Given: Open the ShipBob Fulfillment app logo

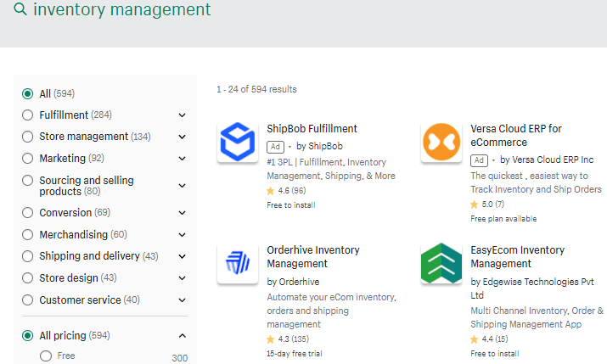Looking at the screenshot, I should [x=238, y=142].
